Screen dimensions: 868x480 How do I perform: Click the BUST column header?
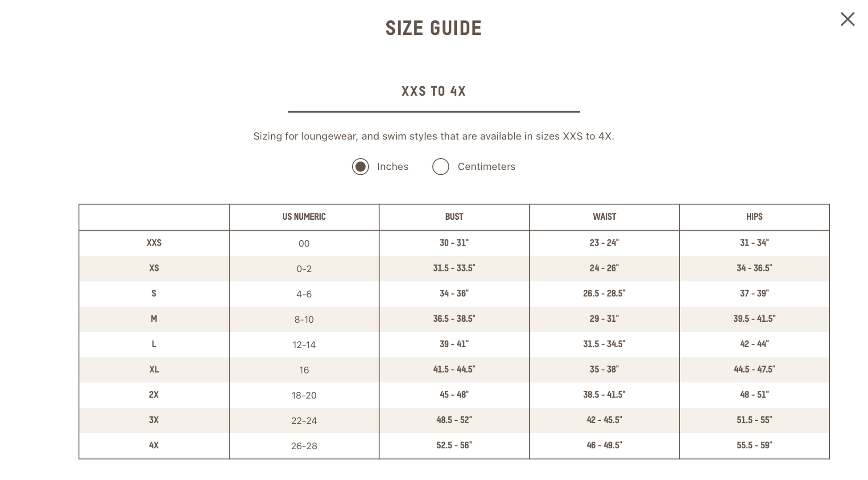[x=454, y=217]
